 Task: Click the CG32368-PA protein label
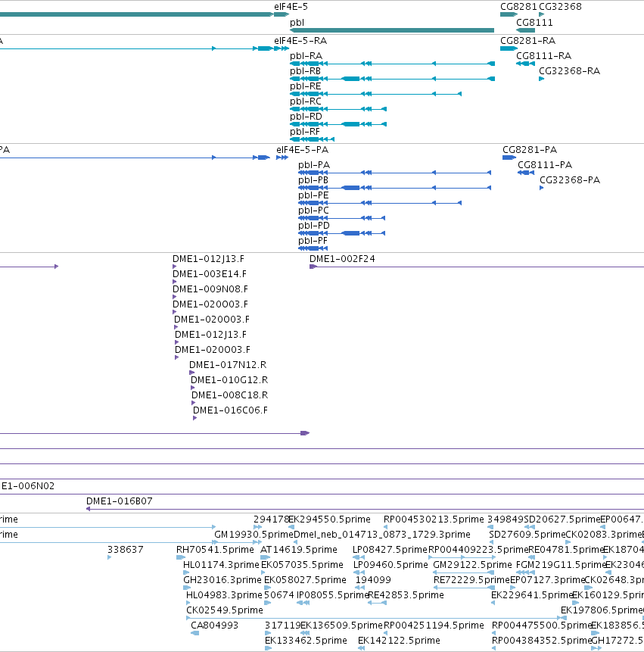[570, 180]
